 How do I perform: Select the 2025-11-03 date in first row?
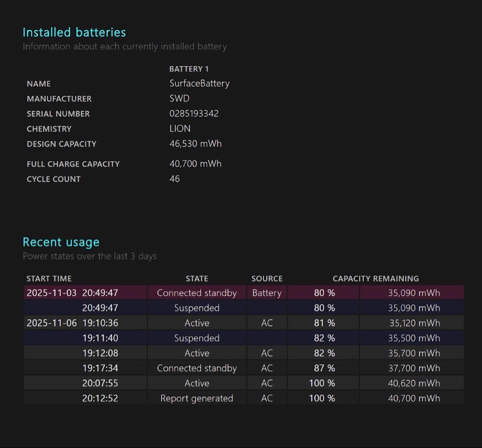coord(51,293)
